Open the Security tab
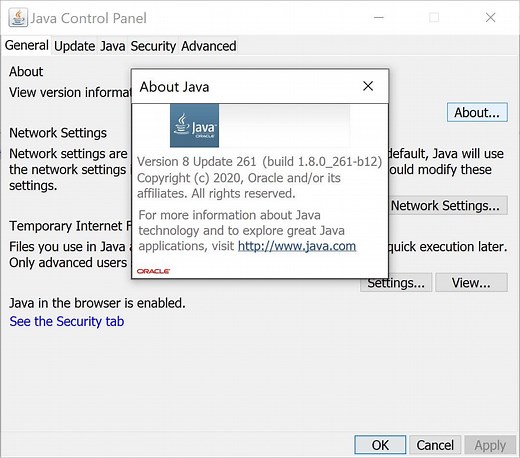 pos(153,46)
